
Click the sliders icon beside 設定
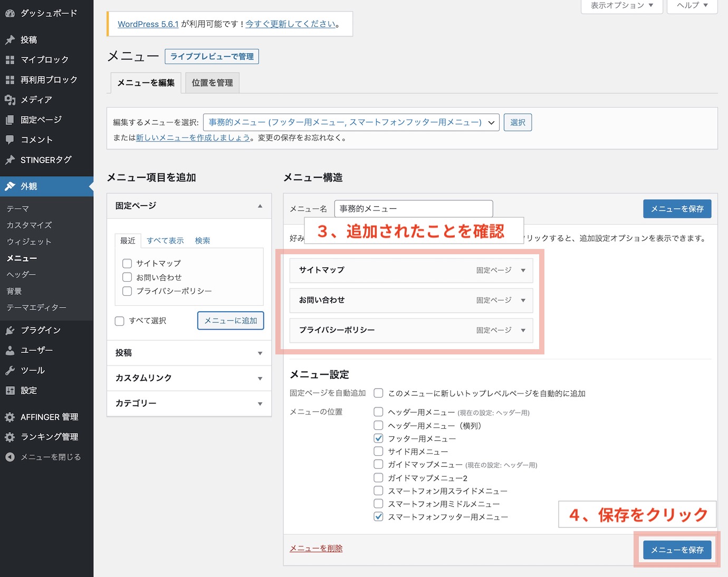click(10, 390)
